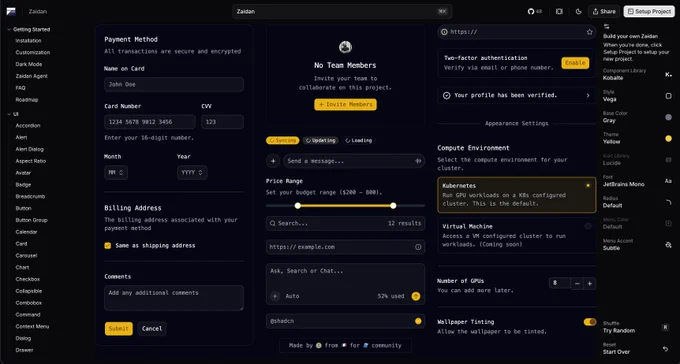Click the star icon in https field
This screenshot has height=364, width=680.
589,32
